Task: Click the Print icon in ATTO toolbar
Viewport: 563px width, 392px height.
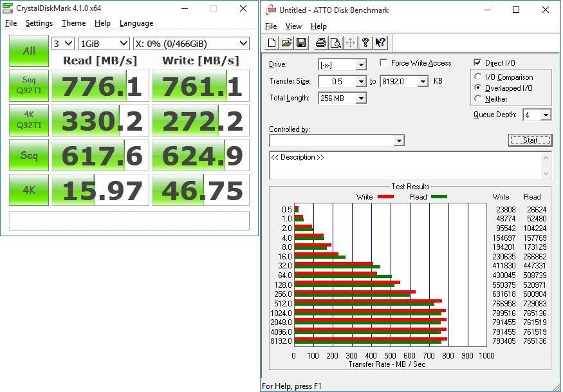Action: click(x=320, y=43)
